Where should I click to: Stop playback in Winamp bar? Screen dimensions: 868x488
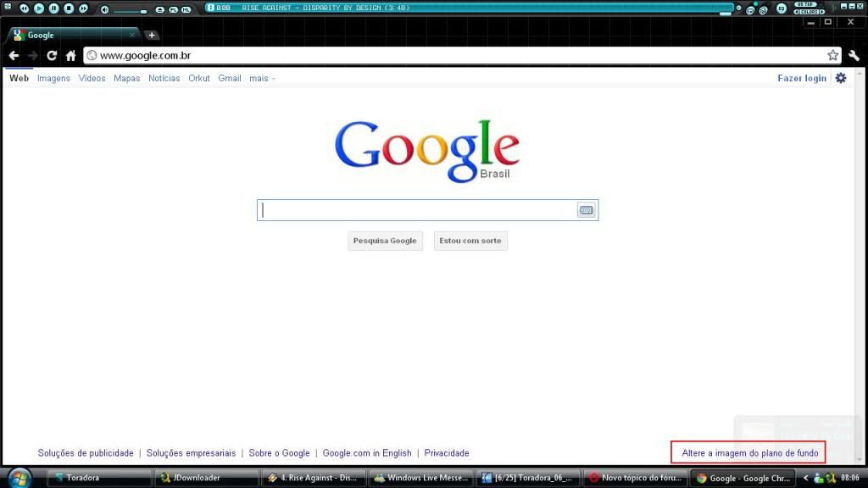coord(69,8)
